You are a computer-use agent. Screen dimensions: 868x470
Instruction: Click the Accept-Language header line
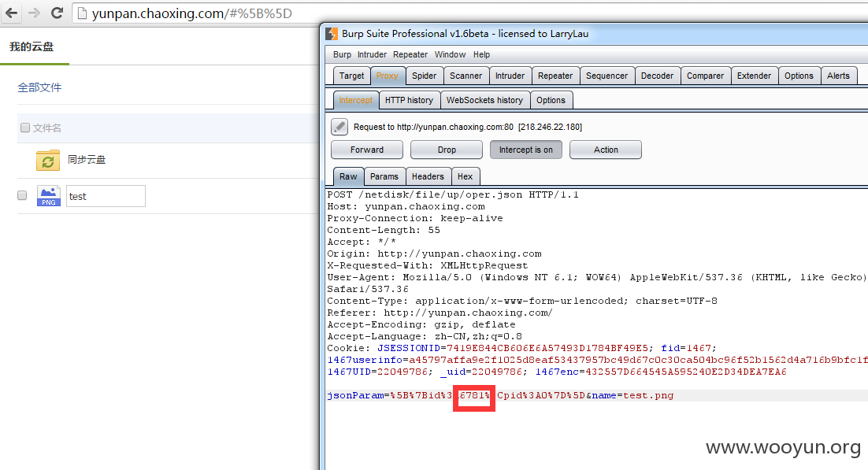(425, 336)
